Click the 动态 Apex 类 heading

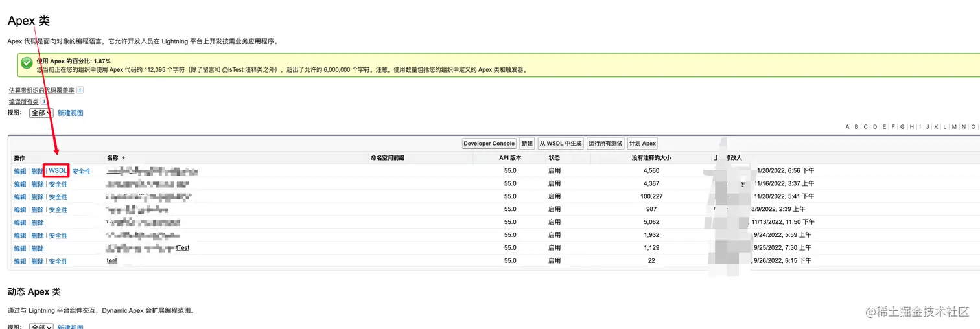[x=34, y=292]
